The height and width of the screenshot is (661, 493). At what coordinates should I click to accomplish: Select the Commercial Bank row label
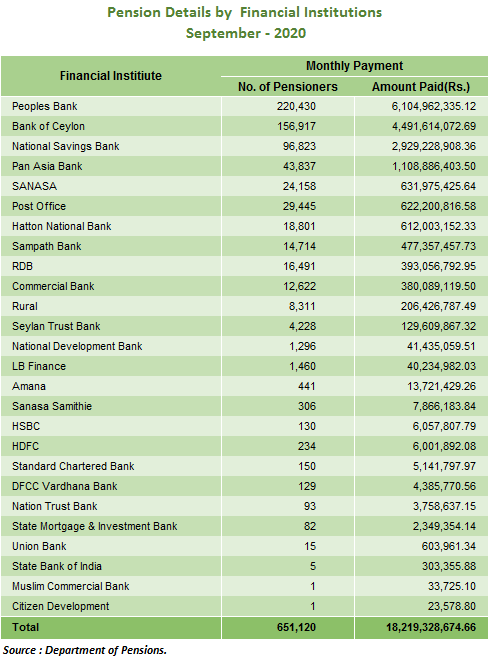[x=53, y=286]
